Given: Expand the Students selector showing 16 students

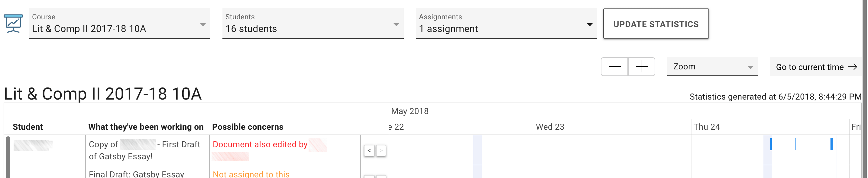Looking at the screenshot, I should click(x=313, y=24).
